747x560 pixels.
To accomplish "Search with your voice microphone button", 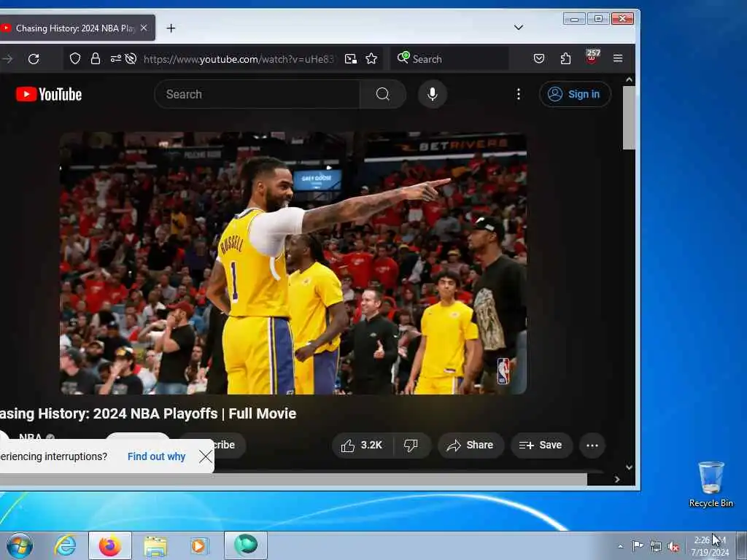I will click(432, 94).
